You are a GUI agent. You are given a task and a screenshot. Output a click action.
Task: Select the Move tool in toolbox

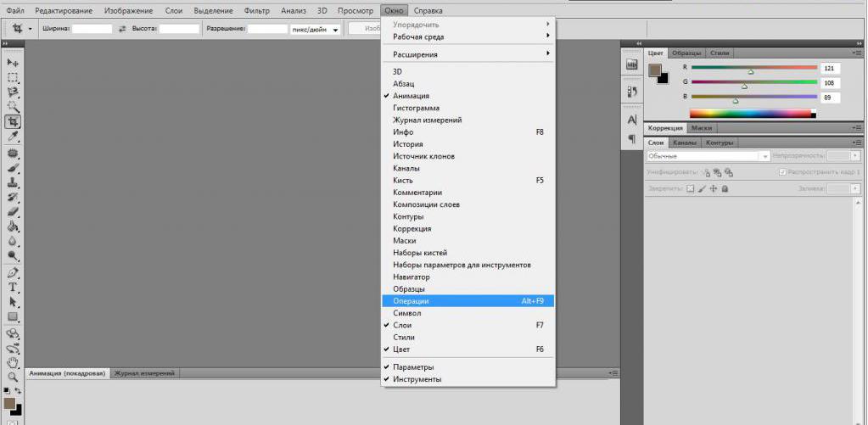[x=13, y=63]
